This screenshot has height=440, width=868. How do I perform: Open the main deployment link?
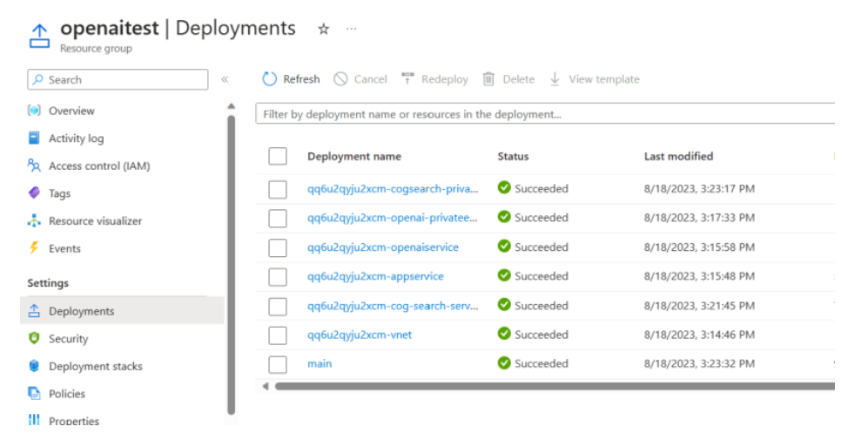[x=320, y=363]
